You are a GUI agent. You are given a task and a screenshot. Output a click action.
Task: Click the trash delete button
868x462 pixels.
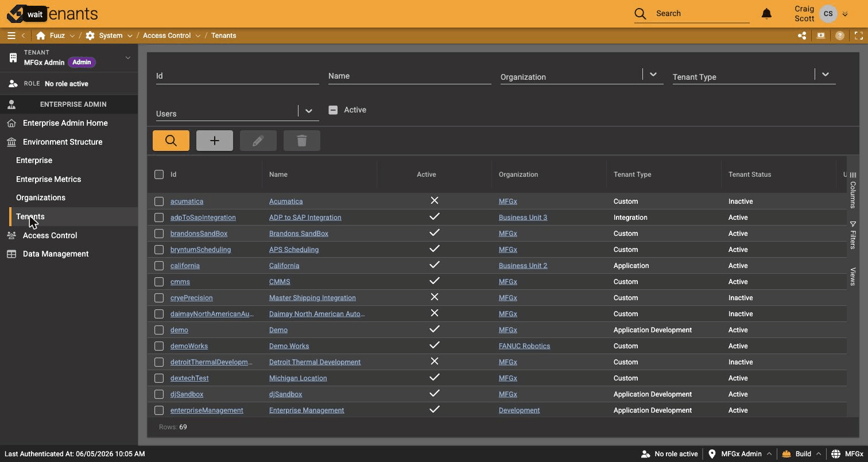coord(302,141)
